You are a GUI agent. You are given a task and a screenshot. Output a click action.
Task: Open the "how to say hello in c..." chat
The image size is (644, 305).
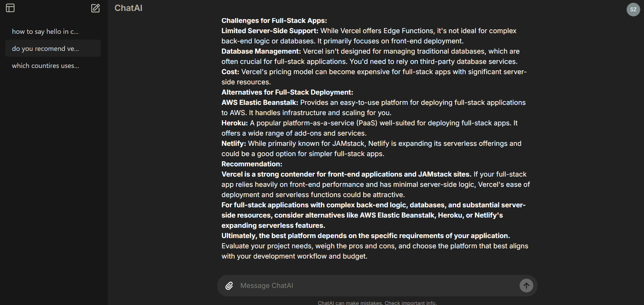(45, 31)
